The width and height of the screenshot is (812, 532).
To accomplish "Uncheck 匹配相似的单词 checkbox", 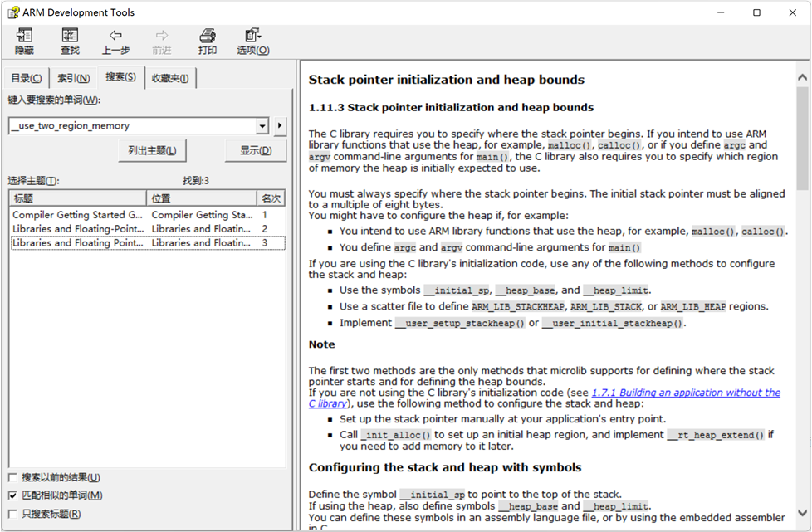I will [x=12, y=495].
